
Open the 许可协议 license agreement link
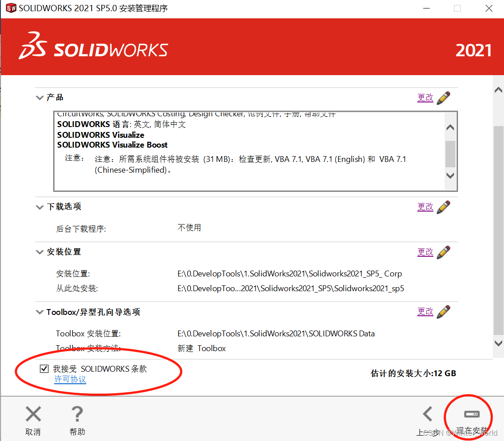(70, 379)
